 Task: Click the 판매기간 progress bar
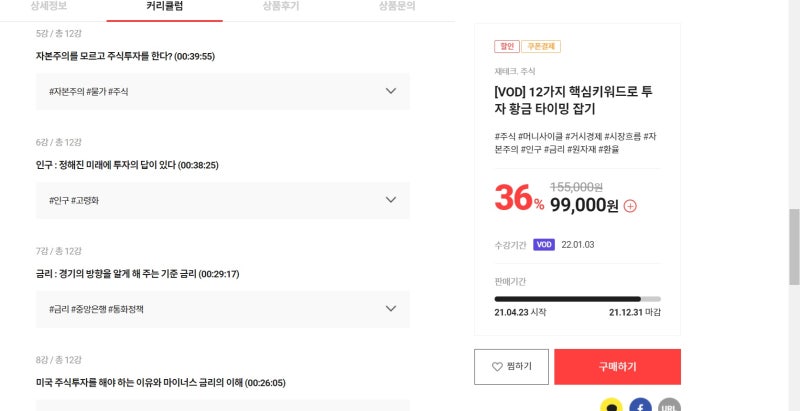pyautogui.click(x=578, y=299)
